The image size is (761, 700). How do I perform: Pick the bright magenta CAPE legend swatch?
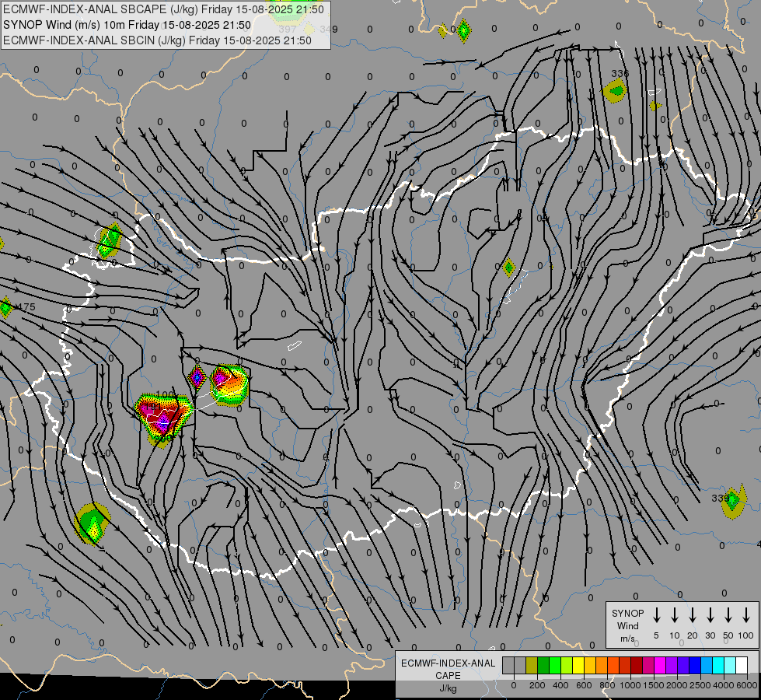[x=660, y=666]
